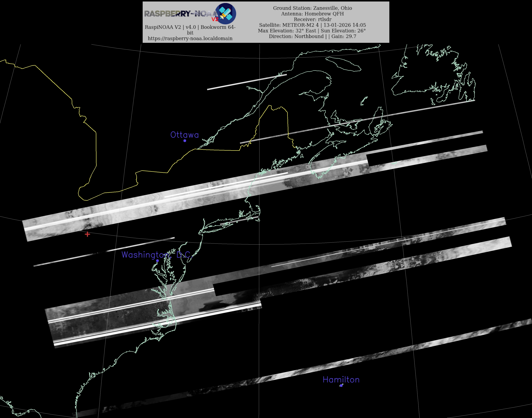This screenshot has height=418, width=532.
Task: Click the Ottawa city dot marker
Action: (185, 141)
